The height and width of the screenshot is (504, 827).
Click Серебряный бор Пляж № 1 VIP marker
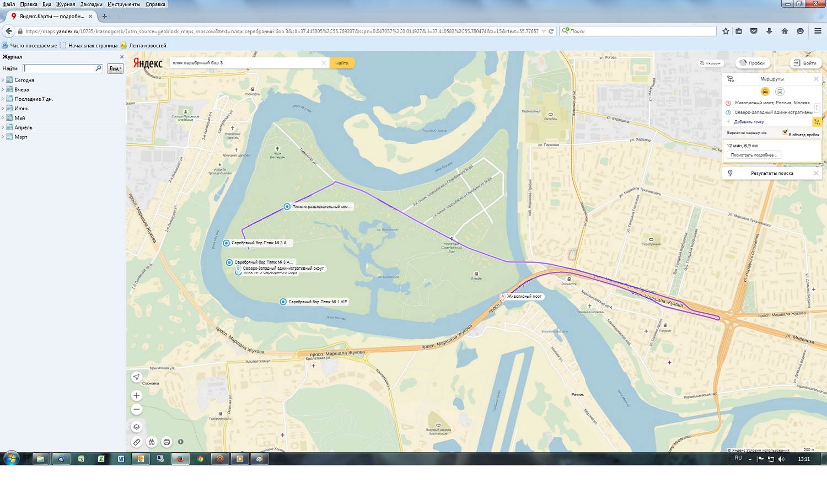pos(283,302)
